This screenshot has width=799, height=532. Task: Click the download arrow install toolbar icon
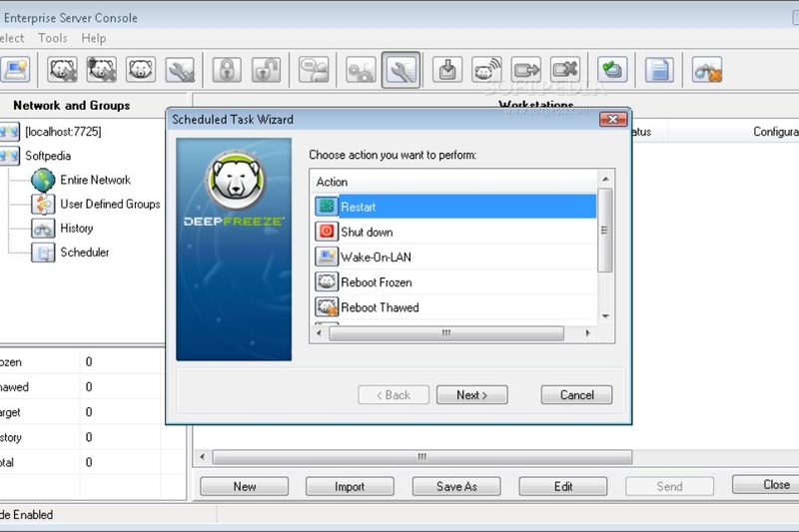pos(447,70)
